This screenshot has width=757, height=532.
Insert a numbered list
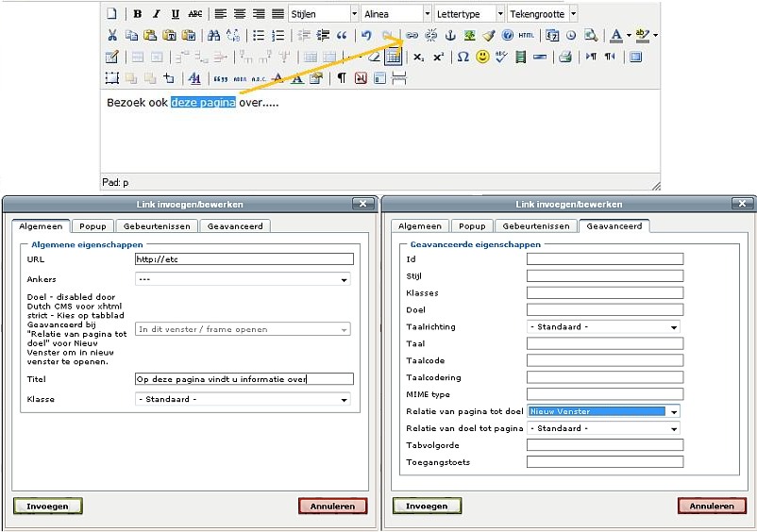coord(278,35)
